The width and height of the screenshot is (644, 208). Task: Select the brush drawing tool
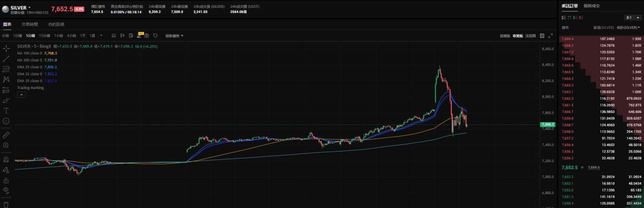pos(6,100)
